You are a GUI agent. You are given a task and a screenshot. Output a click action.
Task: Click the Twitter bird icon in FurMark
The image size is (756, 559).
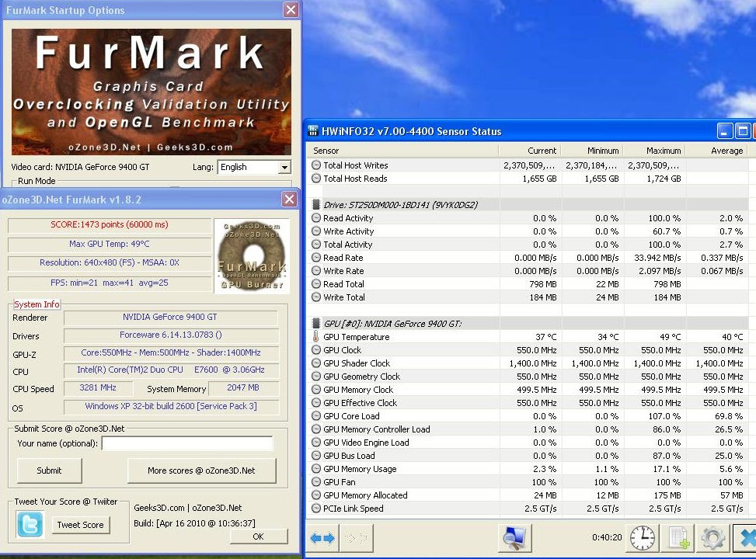click(x=30, y=524)
